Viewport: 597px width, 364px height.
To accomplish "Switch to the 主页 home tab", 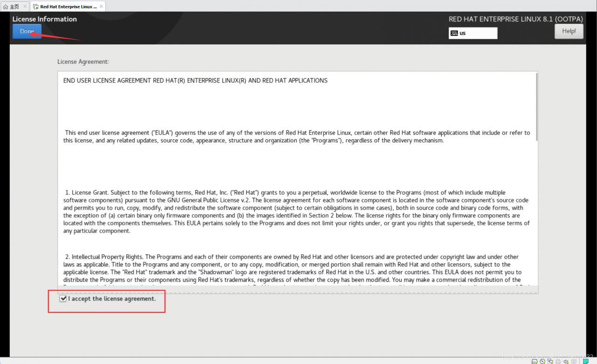I will pyautogui.click(x=14, y=7).
